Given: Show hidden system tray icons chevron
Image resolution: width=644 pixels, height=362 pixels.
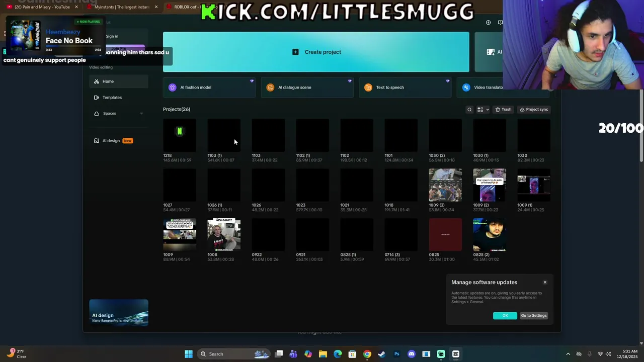Looking at the screenshot, I should (568, 354).
